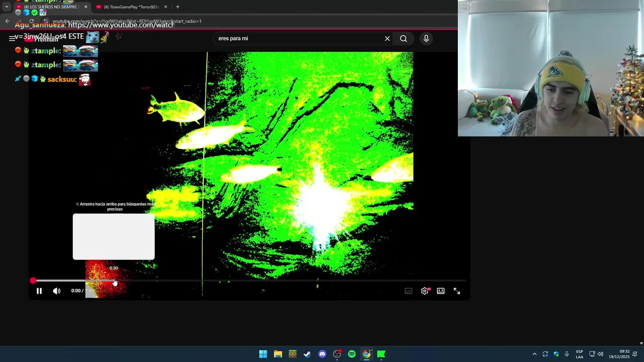Click the 0:00 / 2:45 time display
This screenshot has width=644, height=362.
tap(83, 291)
